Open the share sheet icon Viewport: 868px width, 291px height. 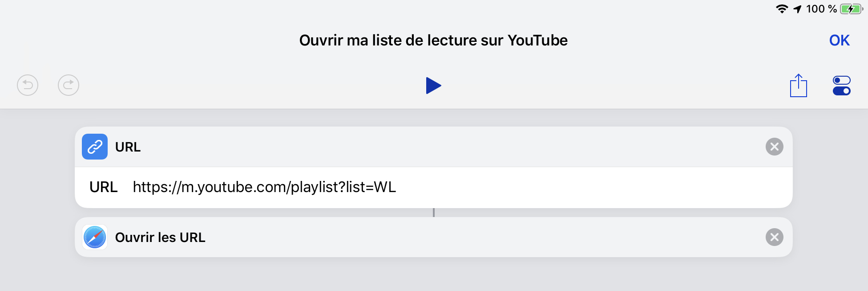799,86
